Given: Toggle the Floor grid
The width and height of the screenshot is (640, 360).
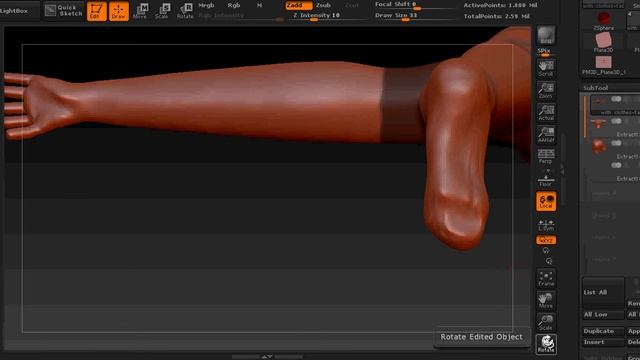Looking at the screenshot, I should 546,180.
